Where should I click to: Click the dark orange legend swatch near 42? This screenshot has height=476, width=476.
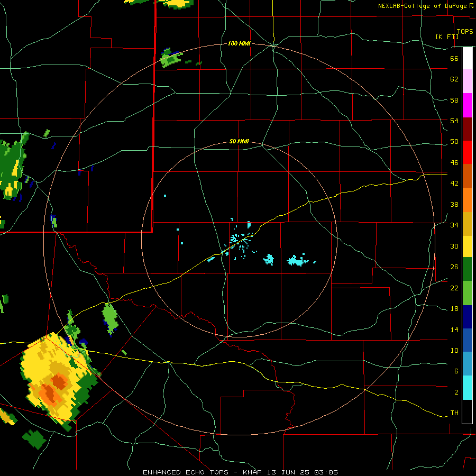coord(467,176)
